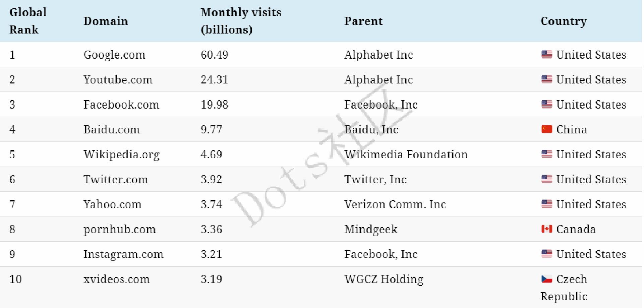The height and width of the screenshot is (308, 644).
Task: Select the Domain column header
Action: click(x=106, y=21)
